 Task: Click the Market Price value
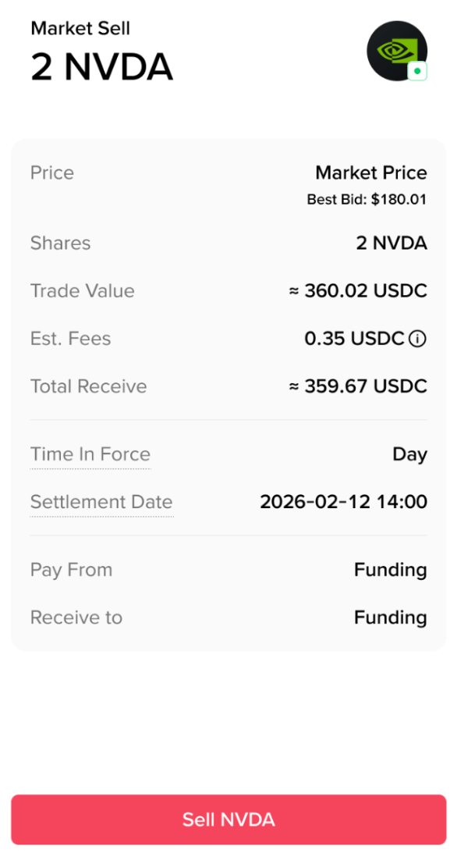pos(371,173)
